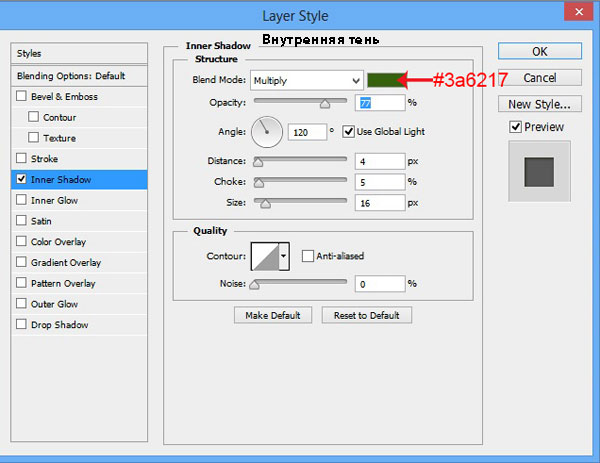Screen dimensions: 600x463
Task: Enable the Color Overlay checkbox
Action: pyautogui.click(x=21, y=241)
